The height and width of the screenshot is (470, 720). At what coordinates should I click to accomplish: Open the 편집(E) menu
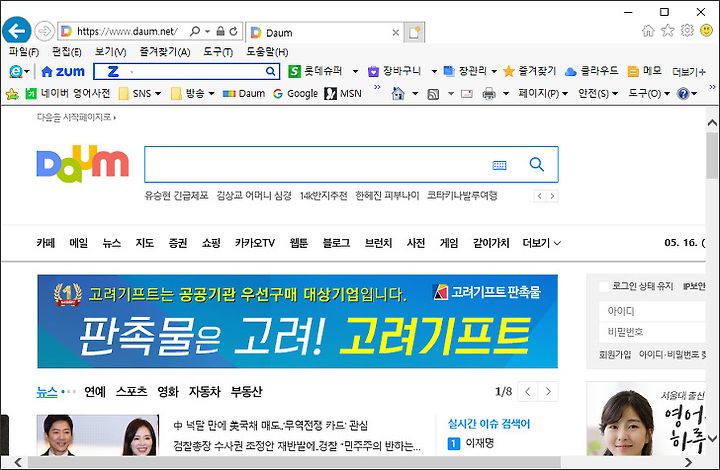coord(67,51)
